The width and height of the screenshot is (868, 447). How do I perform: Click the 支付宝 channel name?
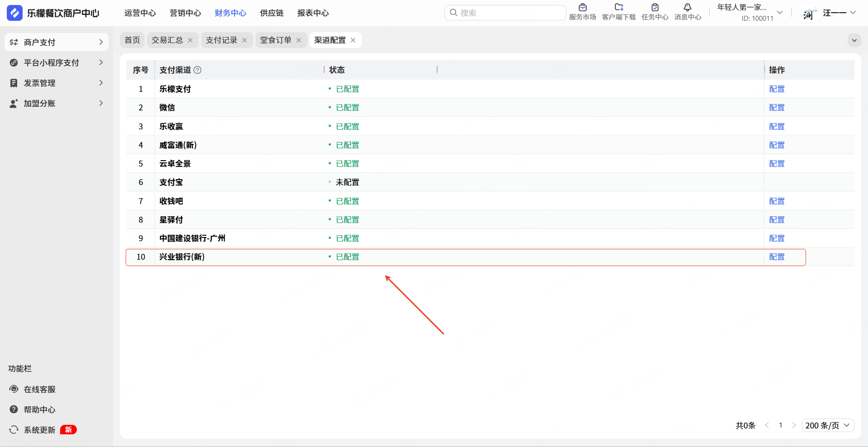(171, 182)
